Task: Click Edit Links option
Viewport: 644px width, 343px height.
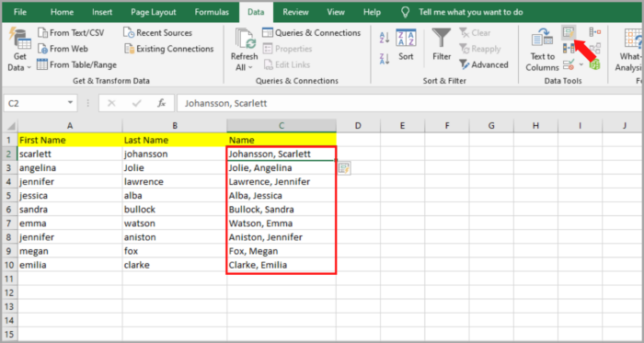Action: 286,64
